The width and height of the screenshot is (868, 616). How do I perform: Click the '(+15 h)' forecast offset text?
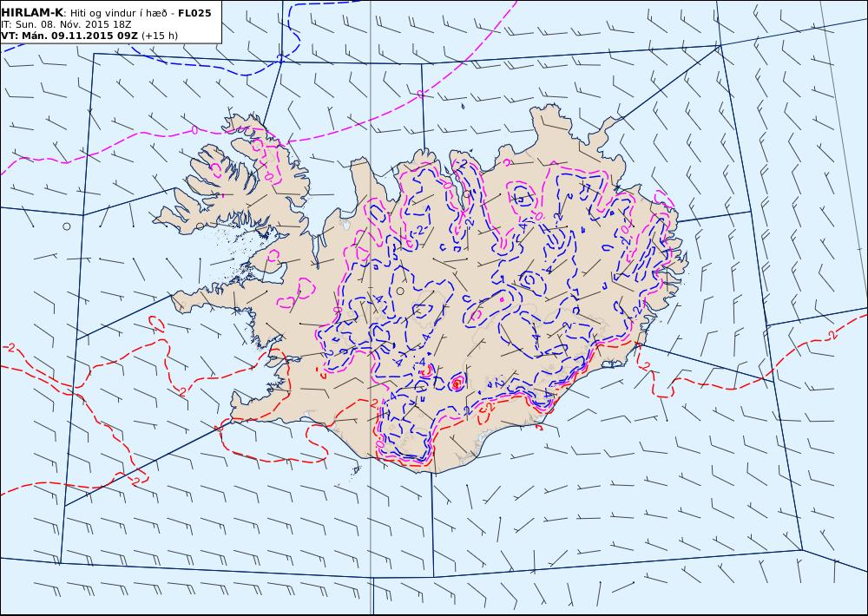(x=160, y=36)
